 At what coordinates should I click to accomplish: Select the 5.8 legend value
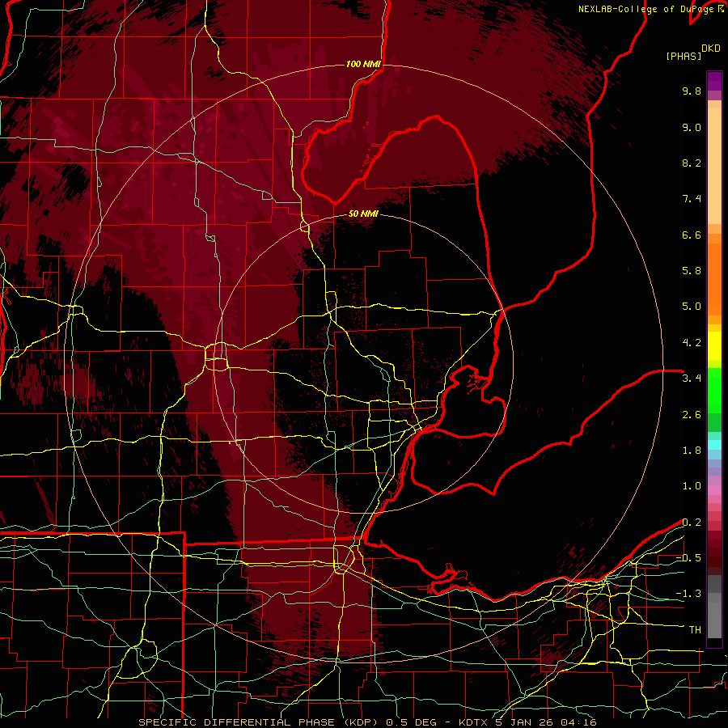[692, 271]
